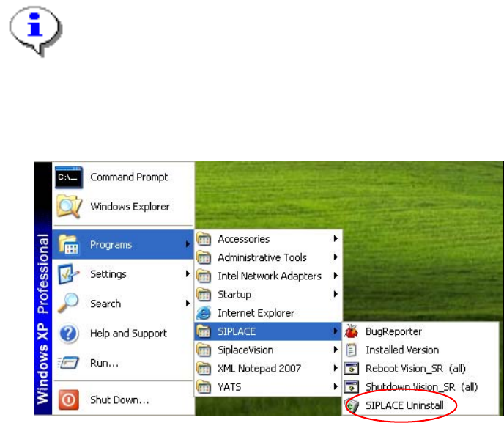
Task: Select Intel Network Adapters label
Action: click(x=270, y=276)
